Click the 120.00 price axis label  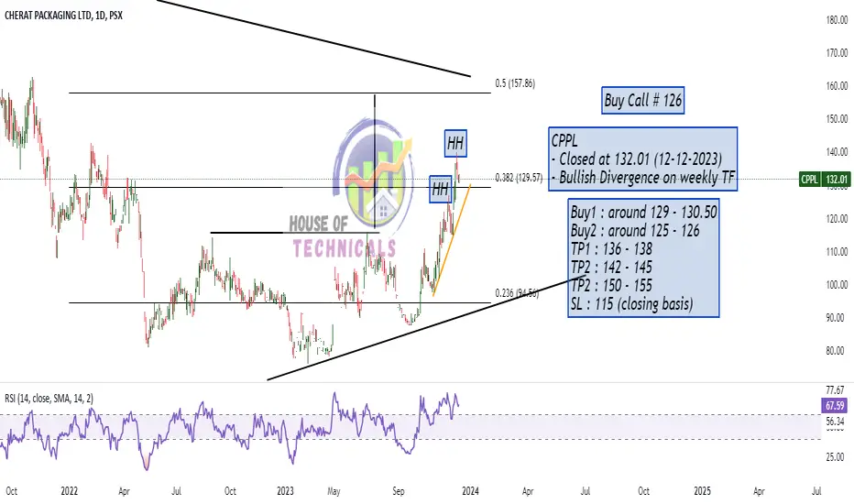point(837,219)
